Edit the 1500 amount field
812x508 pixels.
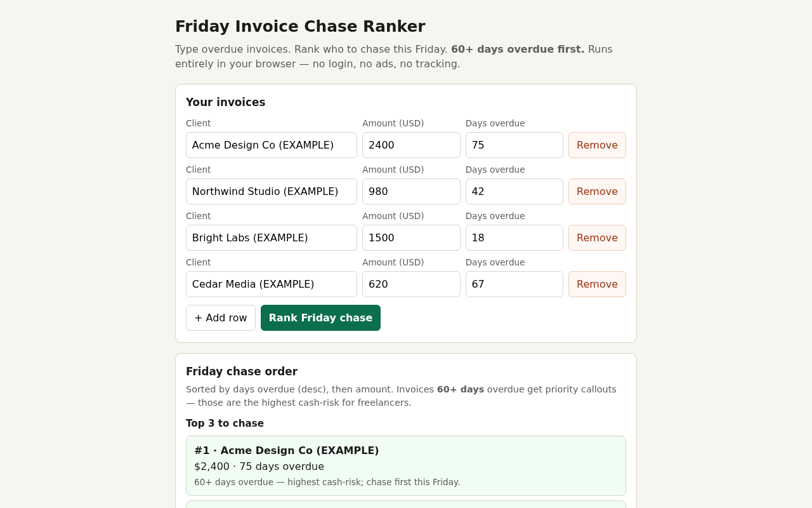(x=411, y=237)
